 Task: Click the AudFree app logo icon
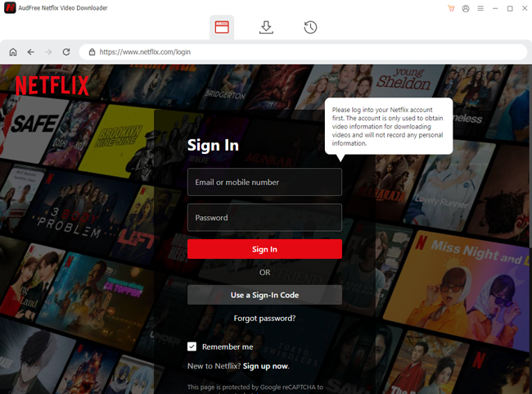[x=10, y=8]
